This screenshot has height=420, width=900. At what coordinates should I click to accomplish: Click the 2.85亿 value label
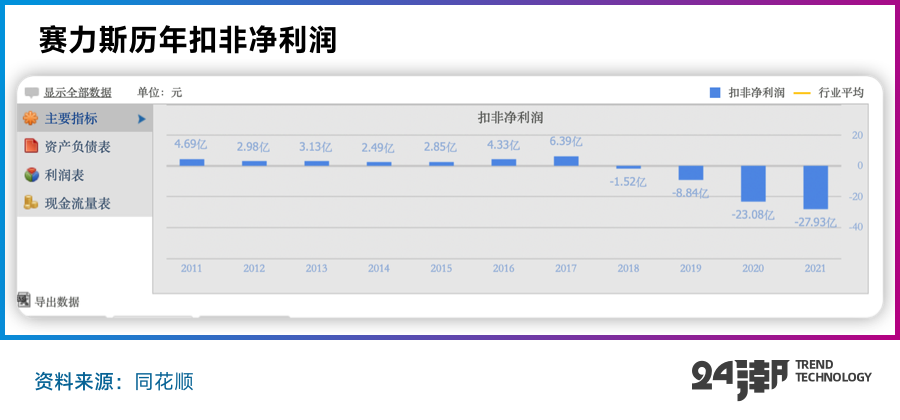(x=440, y=147)
